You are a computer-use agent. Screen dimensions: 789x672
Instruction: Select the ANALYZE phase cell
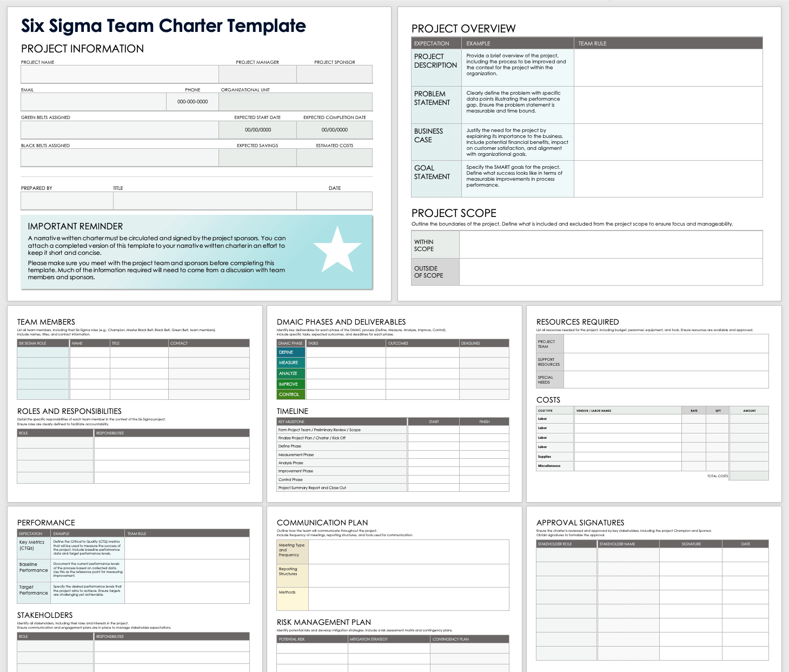click(x=291, y=373)
